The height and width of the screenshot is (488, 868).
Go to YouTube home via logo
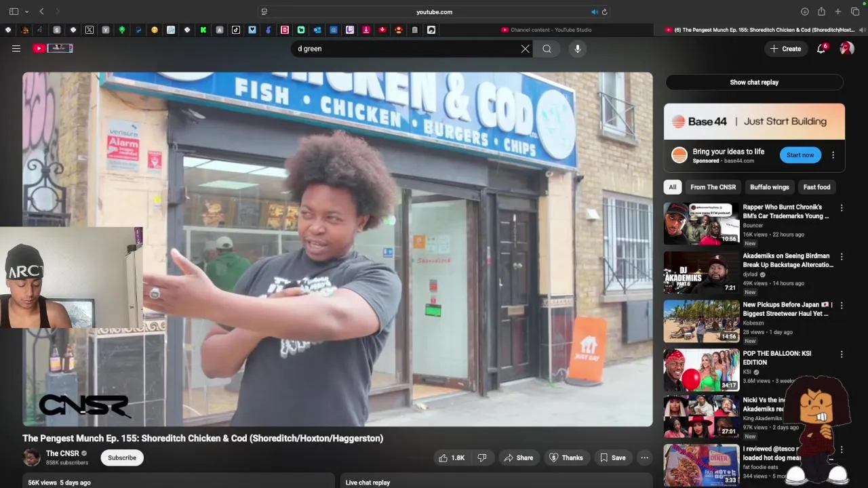point(53,48)
